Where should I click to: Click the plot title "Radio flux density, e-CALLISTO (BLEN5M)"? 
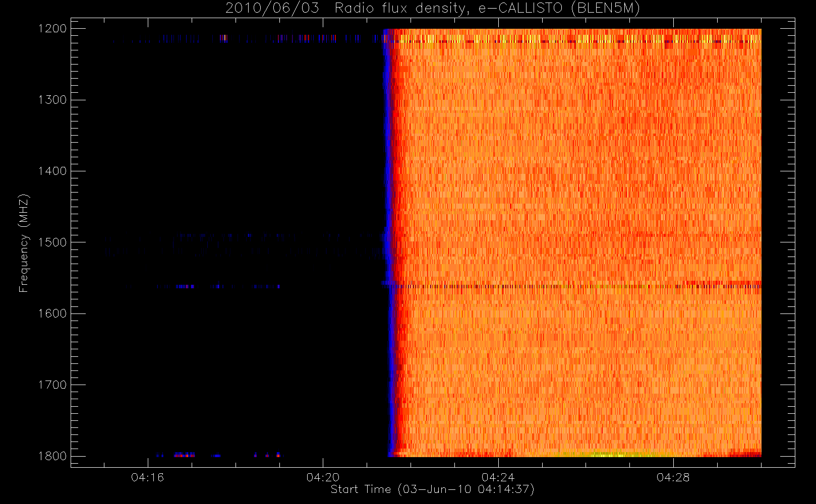[x=487, y=9]
